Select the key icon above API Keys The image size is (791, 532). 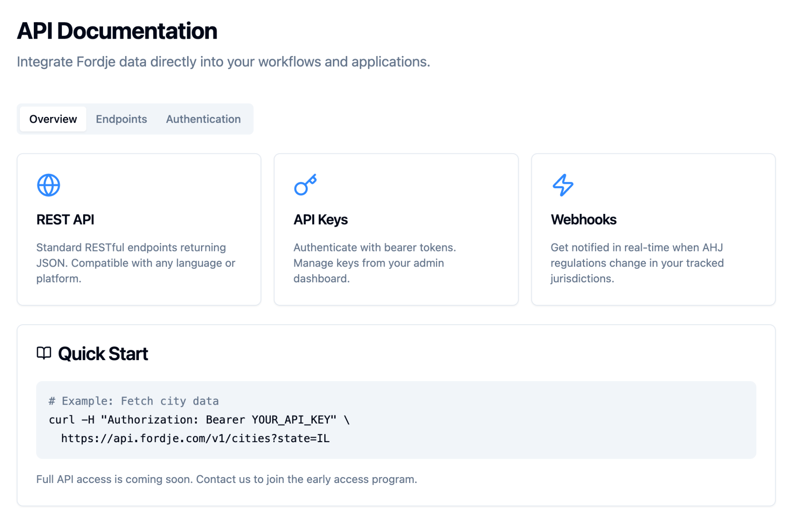tap(305, 185)
